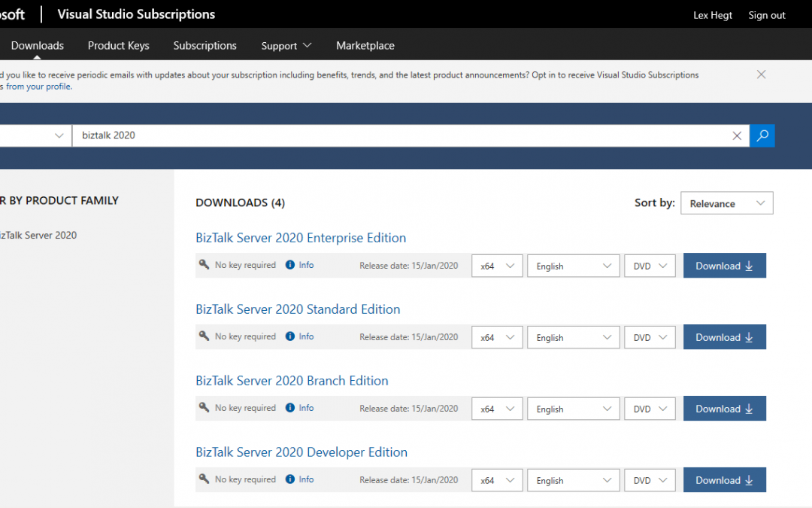Screen dimensions: 812x508
Task: Open BizTalk Server 2020 Standard Edition title link
Action: tap(298, 309)
